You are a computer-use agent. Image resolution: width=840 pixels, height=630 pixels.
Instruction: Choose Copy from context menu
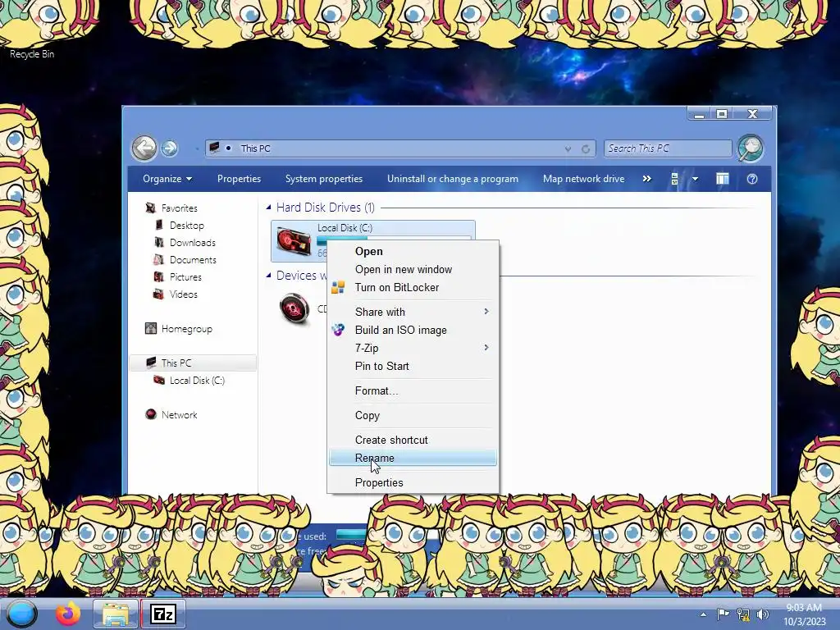(x=413, y=415)
